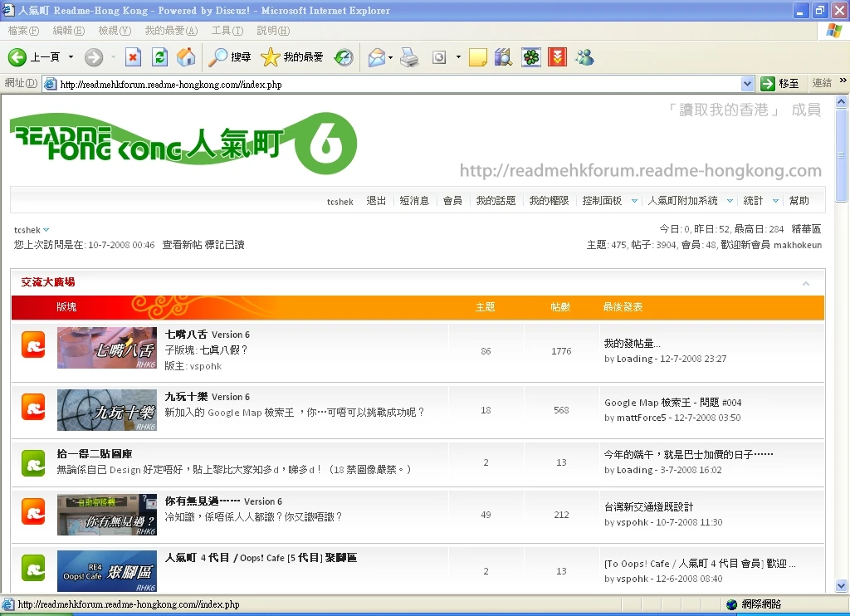Screen dimensions: 850x616
Task: Click the Print icon
Action: 409,57
